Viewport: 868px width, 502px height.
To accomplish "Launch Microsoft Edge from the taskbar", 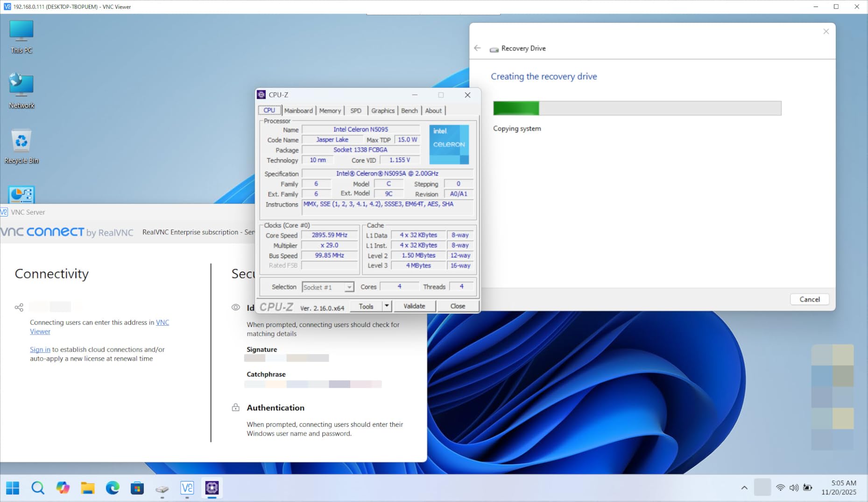I will click(113, 488).
